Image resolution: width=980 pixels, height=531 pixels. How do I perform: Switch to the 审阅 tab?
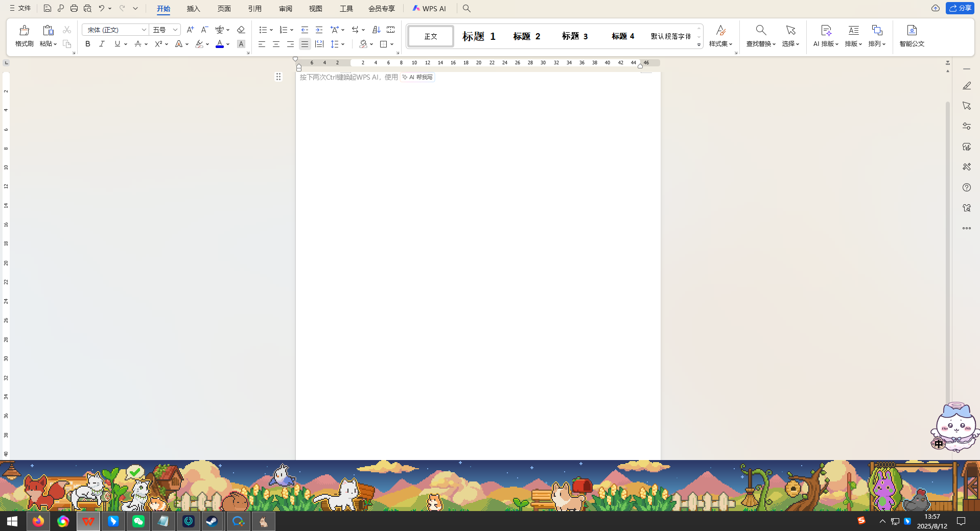pyautogui.click(x=286, y=9)
